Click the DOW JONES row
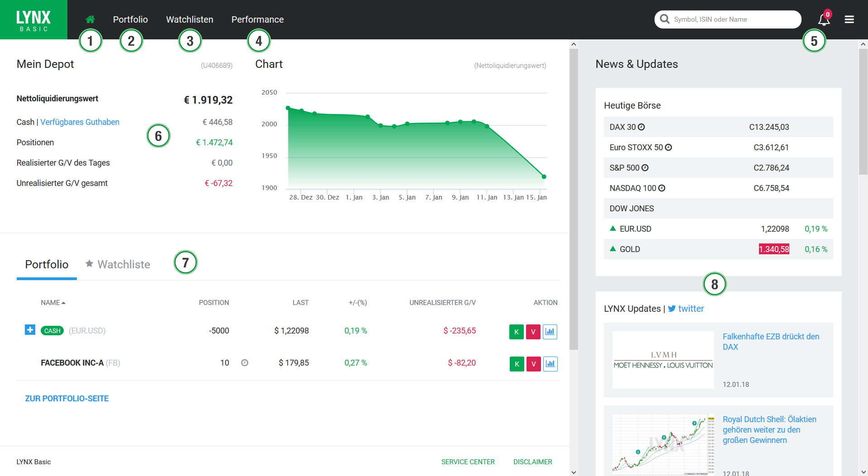 718,209
